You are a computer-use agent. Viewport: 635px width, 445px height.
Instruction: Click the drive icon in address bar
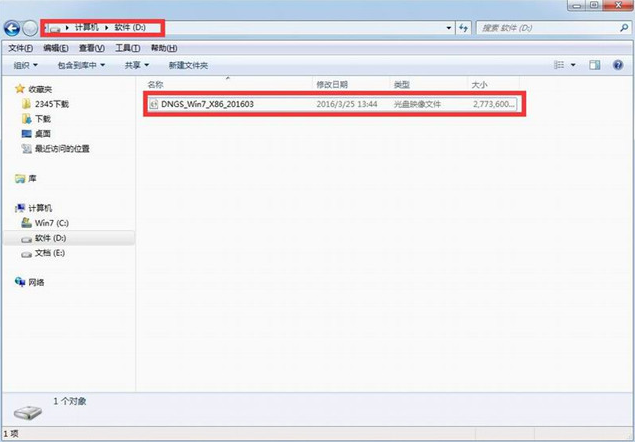55,28
